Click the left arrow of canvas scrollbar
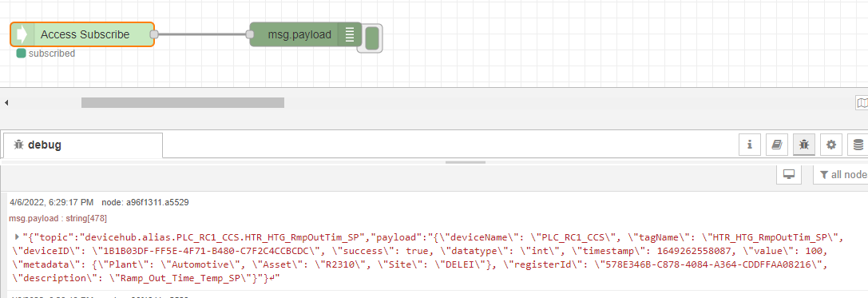868x298 pixels. pyautogui.click(x=6, y=102)
